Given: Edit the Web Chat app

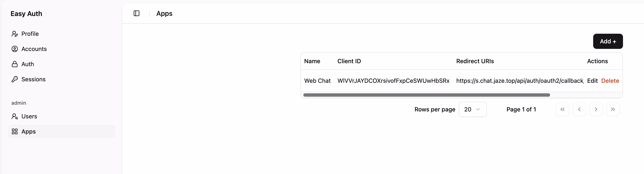Looking at the screenshot, I should [592, 81].
